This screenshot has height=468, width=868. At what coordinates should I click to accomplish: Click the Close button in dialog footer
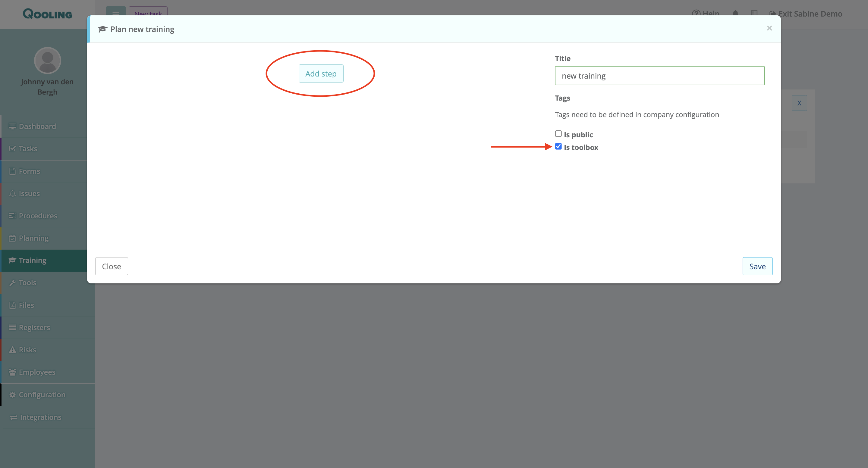[111, 266]
